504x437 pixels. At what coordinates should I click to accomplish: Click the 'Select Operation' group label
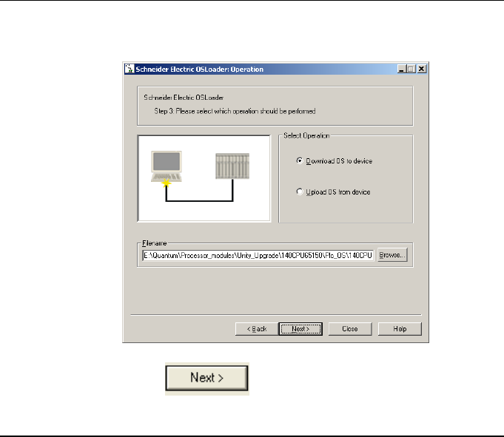[306, 135]
